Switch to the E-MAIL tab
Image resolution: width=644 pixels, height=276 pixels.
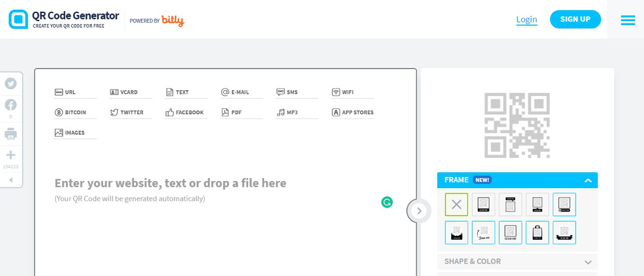coord(241,92)
